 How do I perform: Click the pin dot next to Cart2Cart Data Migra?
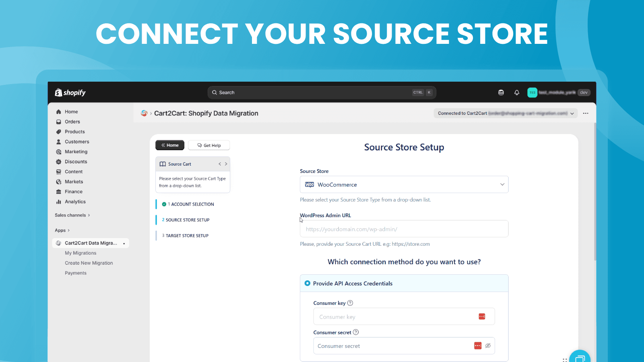(124, 243)
